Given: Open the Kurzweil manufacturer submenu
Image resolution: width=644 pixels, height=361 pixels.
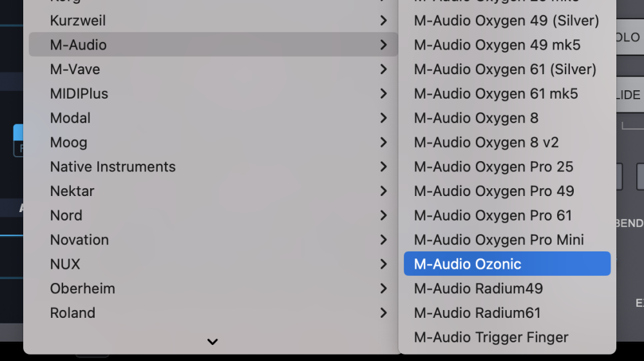Looking at the screenshot, I should pos(78,21).
